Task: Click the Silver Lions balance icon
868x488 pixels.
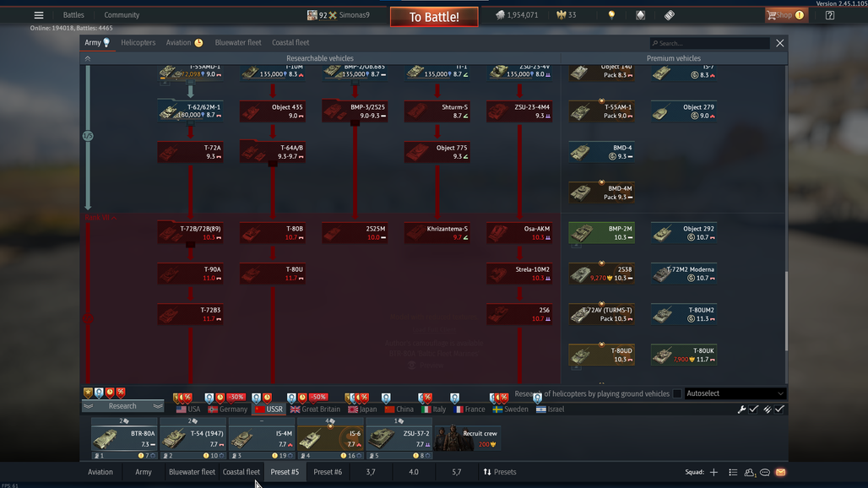Action: click(500, 15)
